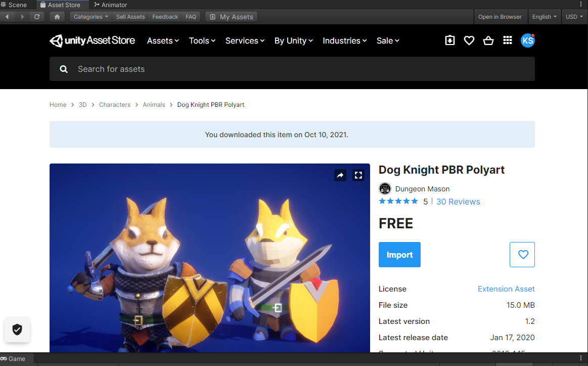588x366 pixels.
Task: Click the '15.0 MB' file size value
Action: tap(520, 305)
